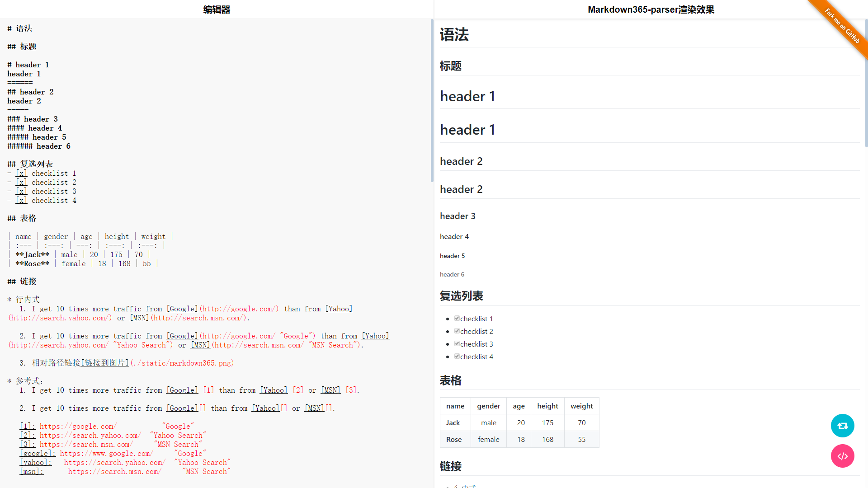The width and height of the screenshot is (868, 488).
Task: Click the teal swap/sync floating button
Action: click(842, 426)
